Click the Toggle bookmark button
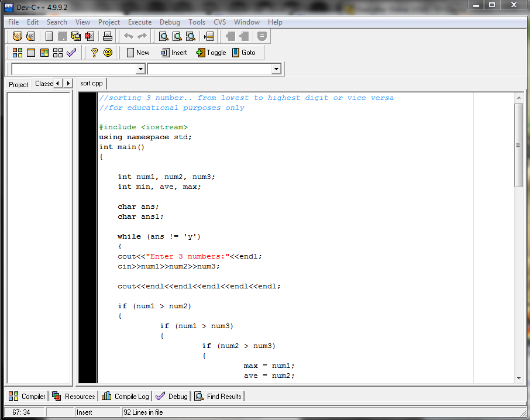Screen dimensions: 530x420 coord(211,53)
